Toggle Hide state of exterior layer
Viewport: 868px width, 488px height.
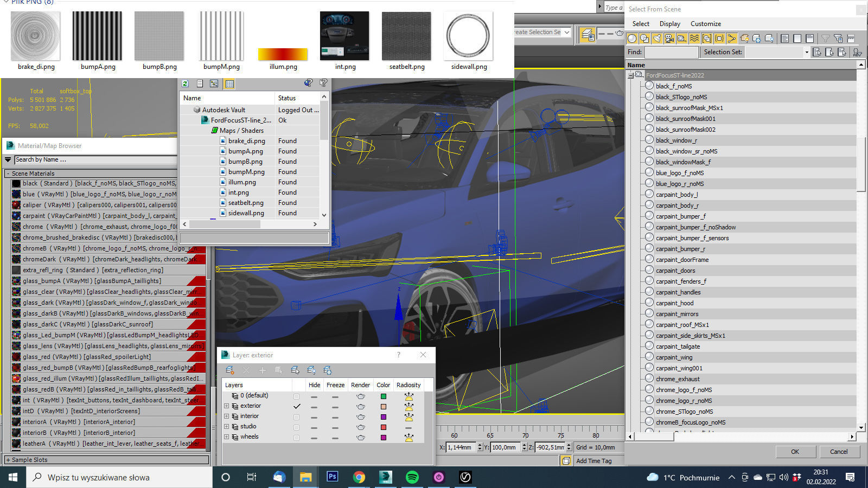tap(314, 407)
